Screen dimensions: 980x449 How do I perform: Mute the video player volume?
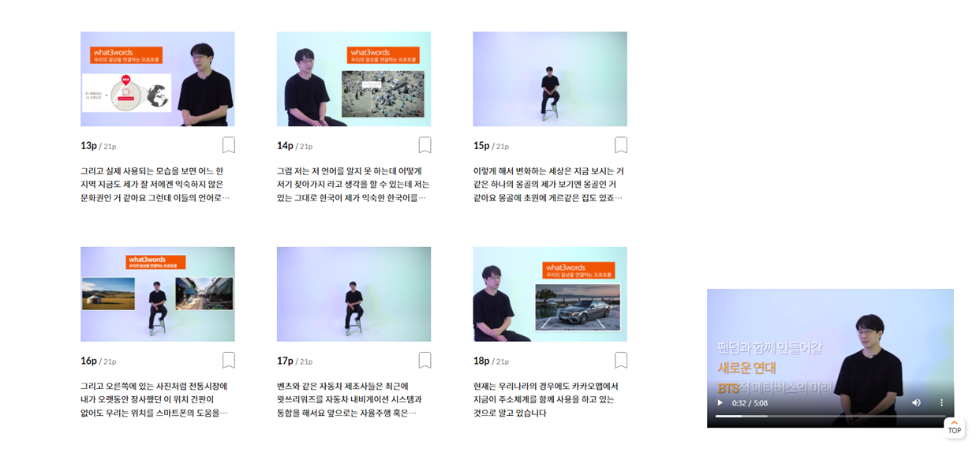click(916, 402)
